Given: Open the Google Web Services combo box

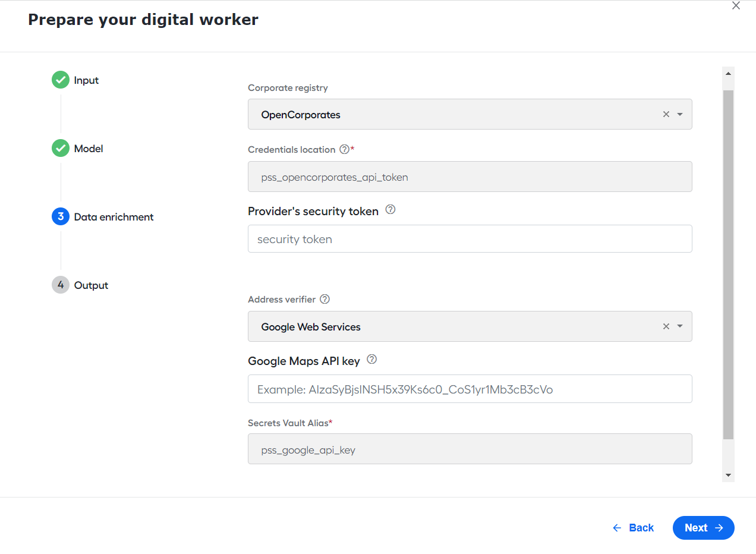Looking at the screenshot, I should [470, 326].
